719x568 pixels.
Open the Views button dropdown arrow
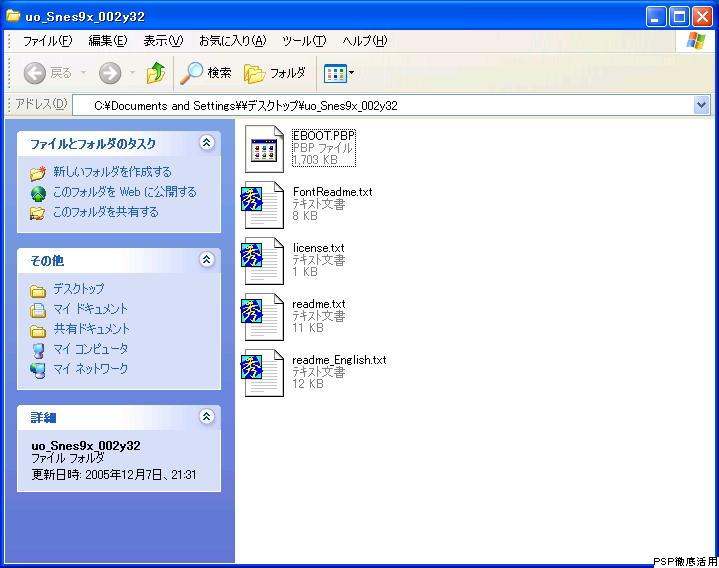pos(351,73)
